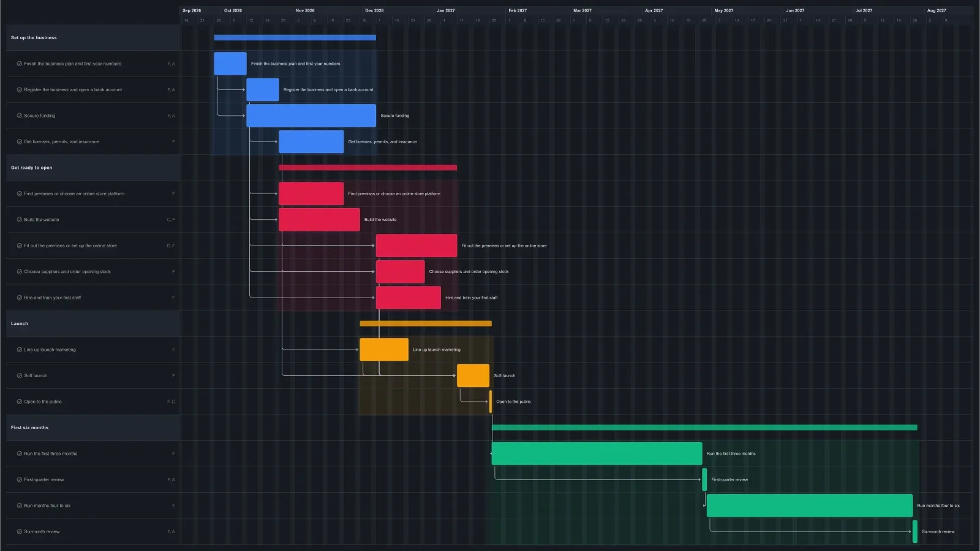
Task: Collapse the 'Set up the business' group header
Action: click(93, 38)
